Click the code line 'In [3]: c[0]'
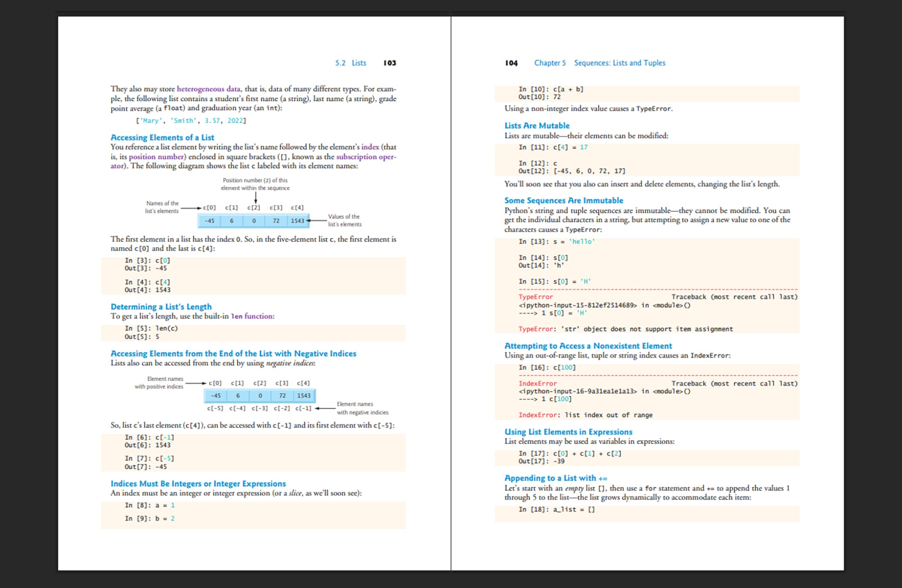902x588 pixels. (147, 261)
